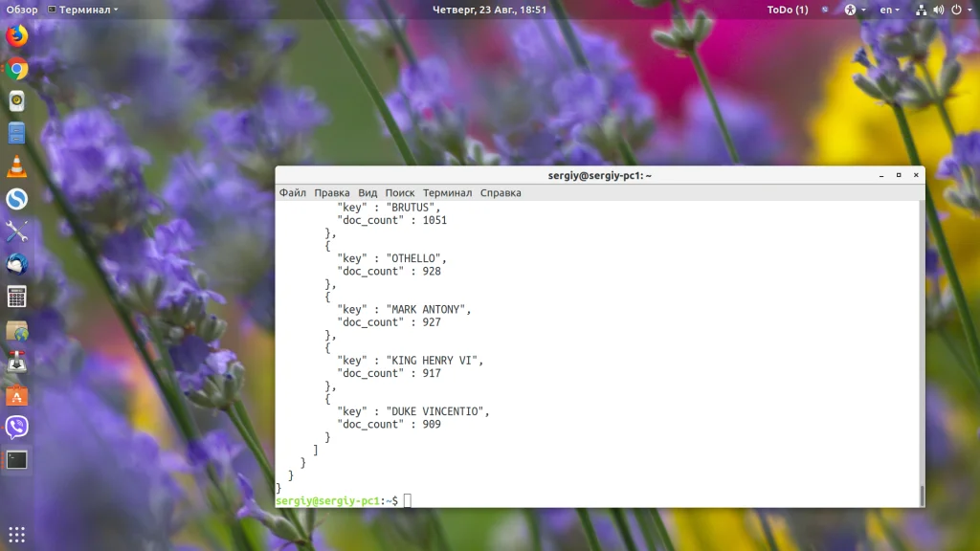
Task: Launch Thunderbird mail from the dock
Action: coord(16,264)
